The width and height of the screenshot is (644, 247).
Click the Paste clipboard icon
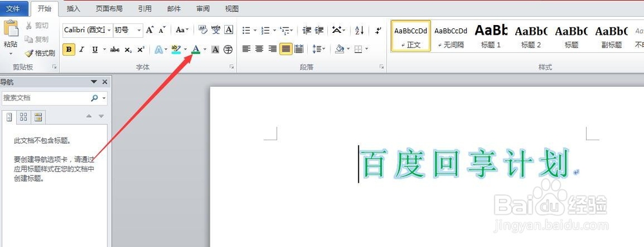tap(11, 29)
